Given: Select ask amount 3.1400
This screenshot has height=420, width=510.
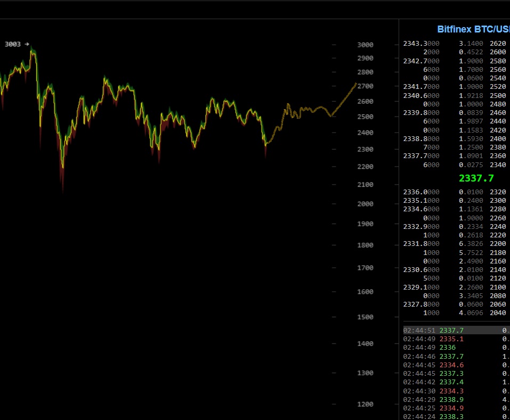Looking at the screenshot, I should coord(471,44).
